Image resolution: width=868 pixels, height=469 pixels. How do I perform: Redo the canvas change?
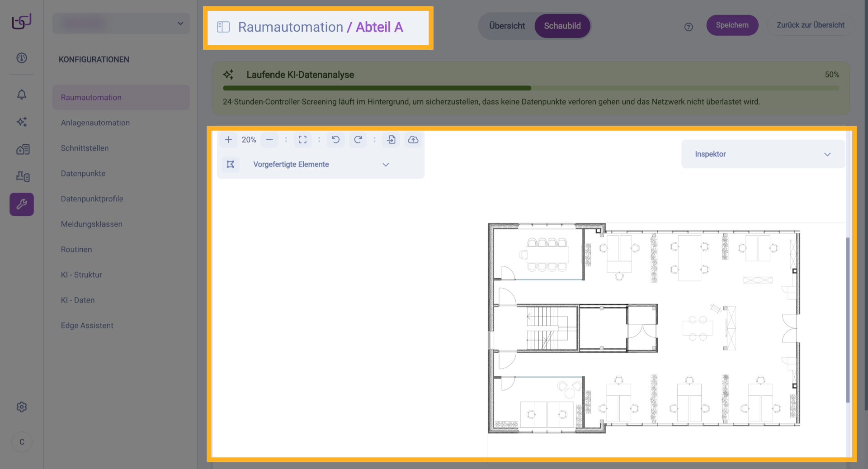[x=358, y=140]
